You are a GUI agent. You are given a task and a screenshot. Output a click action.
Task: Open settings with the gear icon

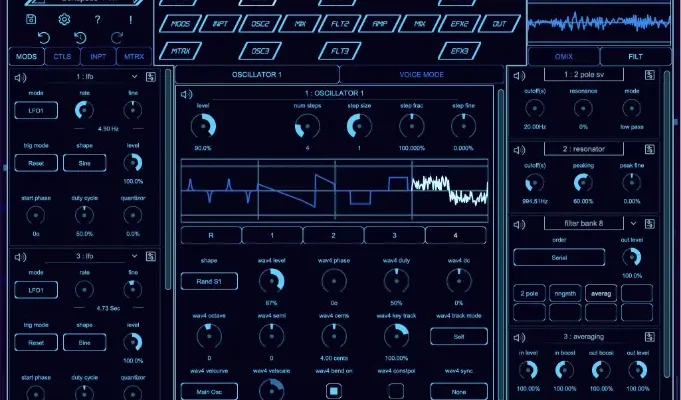click(x=64, y=19)
